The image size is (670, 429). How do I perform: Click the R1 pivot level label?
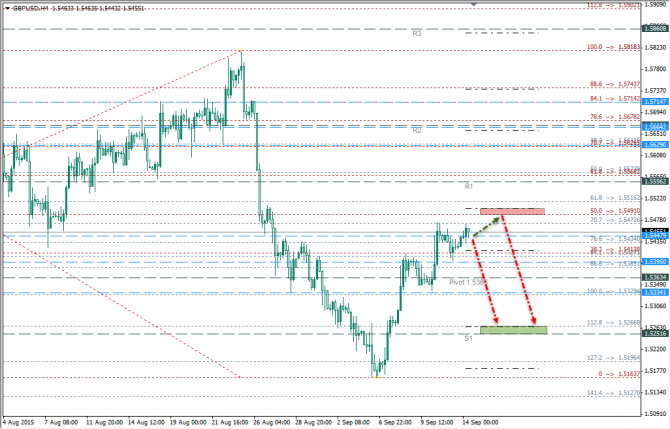(469, 186)
